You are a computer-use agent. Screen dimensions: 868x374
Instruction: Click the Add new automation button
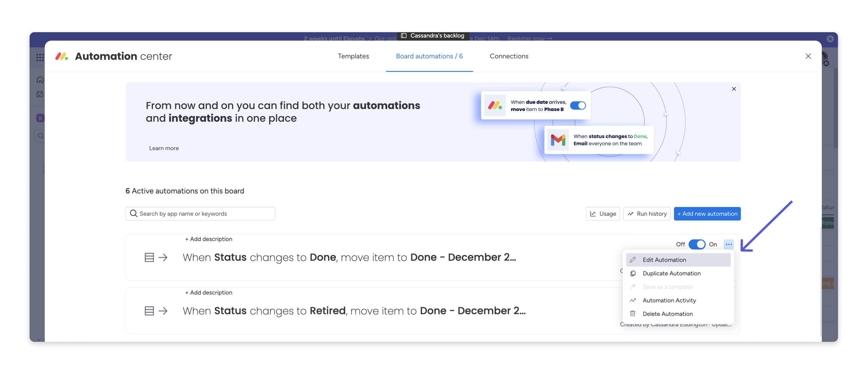tap(707, 214)
